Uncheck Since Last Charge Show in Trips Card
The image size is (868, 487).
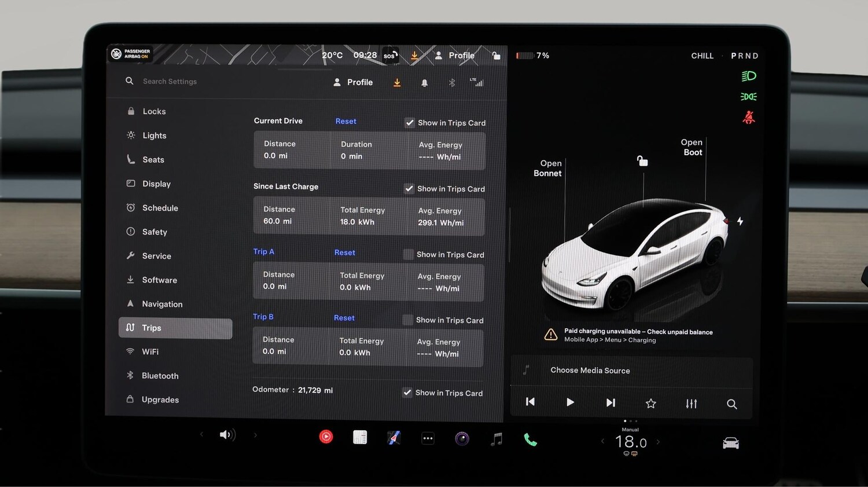click(409, 189)
